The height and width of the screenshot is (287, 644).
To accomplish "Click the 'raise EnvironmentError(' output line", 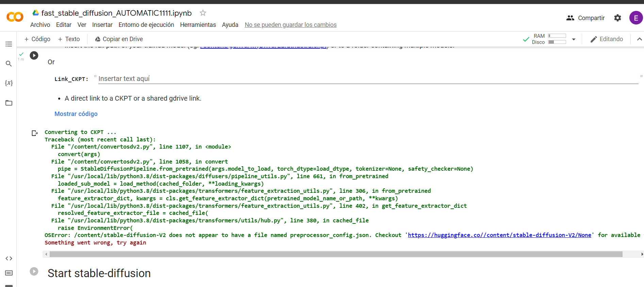I will [x=95, y=228].
